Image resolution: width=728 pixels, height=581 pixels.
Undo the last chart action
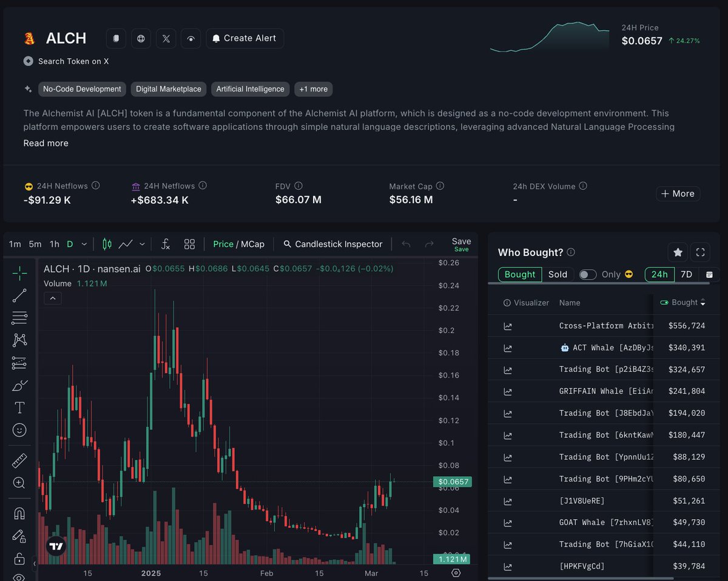pyautogui.click(x=406, y=244)
